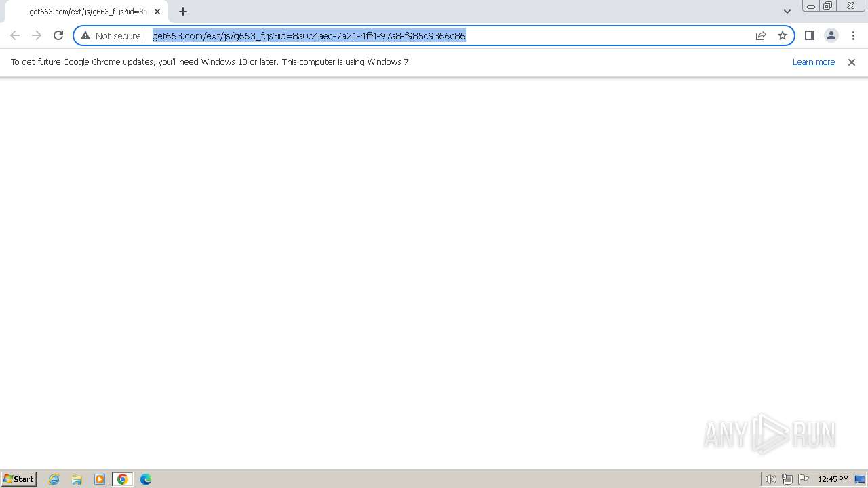Open File Explorer from taskbar
Viewport: 868px width, 488px height.
click(x=77, y=479)
